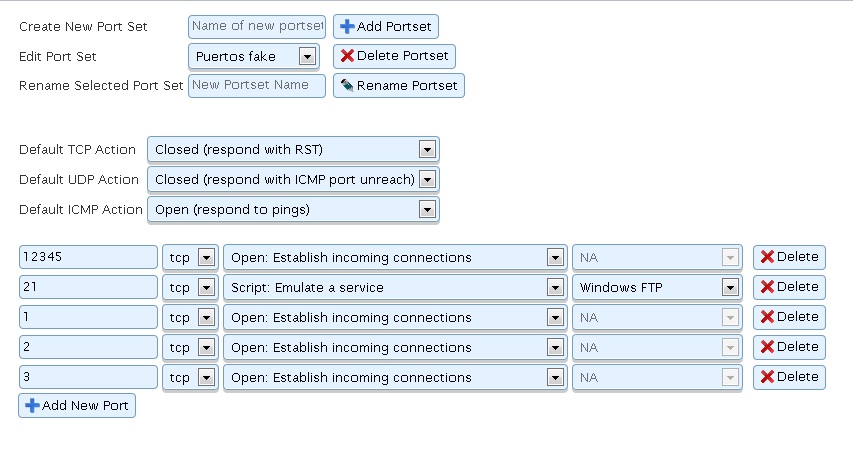The image size is (853, 450).
Task: Click the blue plus Add Portset icon
Action: pyautogui.click(x=348, y=26)
